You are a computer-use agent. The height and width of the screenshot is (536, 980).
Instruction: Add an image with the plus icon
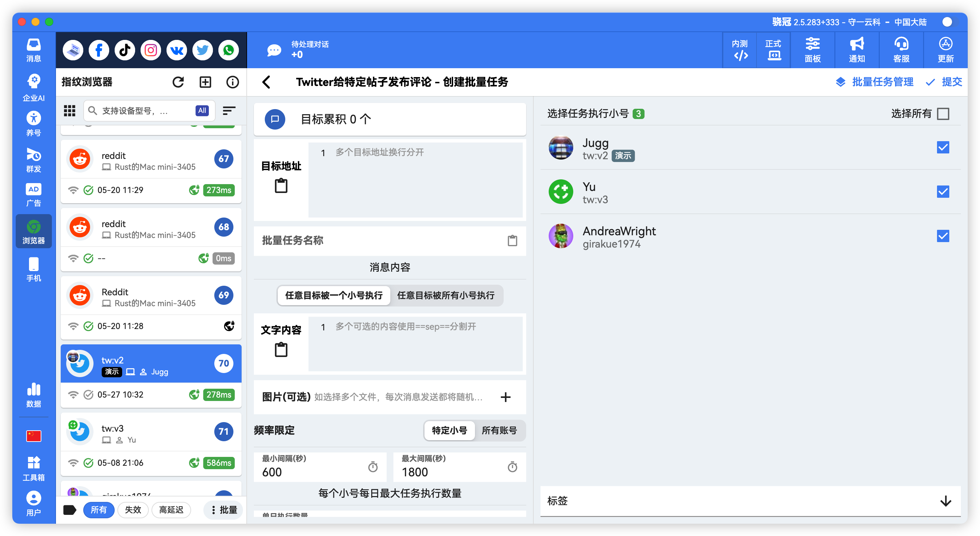506,397
